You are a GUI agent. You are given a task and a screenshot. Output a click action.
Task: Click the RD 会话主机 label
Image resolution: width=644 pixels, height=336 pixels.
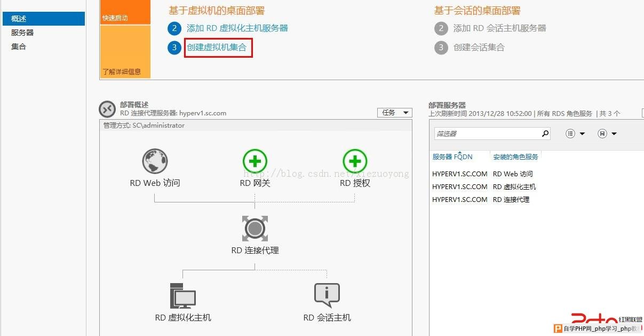(x=327, y=318)
